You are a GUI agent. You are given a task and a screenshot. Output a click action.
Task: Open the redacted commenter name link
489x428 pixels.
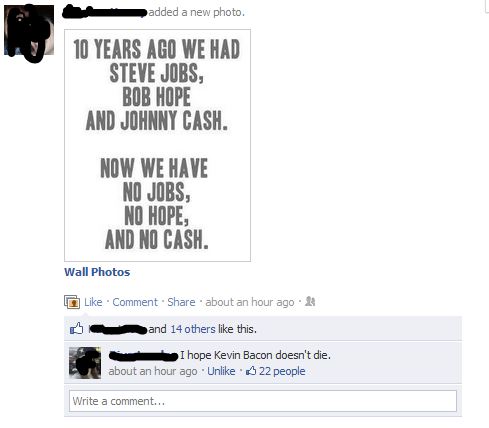tap(143, 356)
